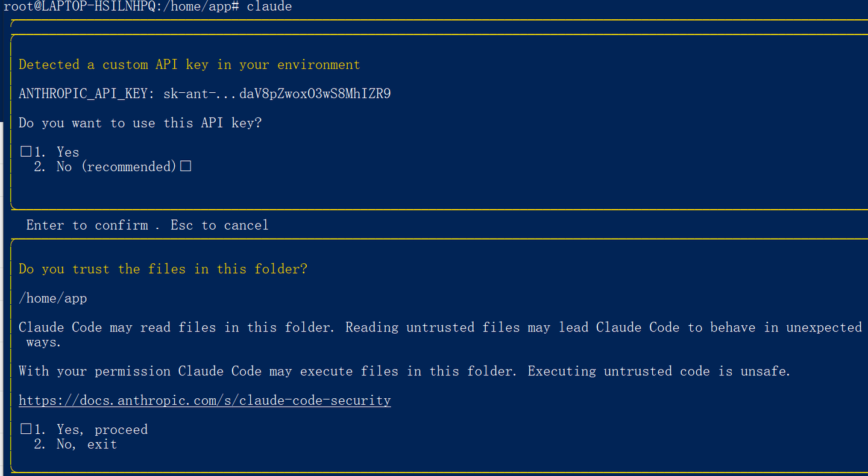Viewport: 868px width, 476px height.
Task: Select "1. Yes, proceed" to trust the folder
Action: click(x=90, y=430)
